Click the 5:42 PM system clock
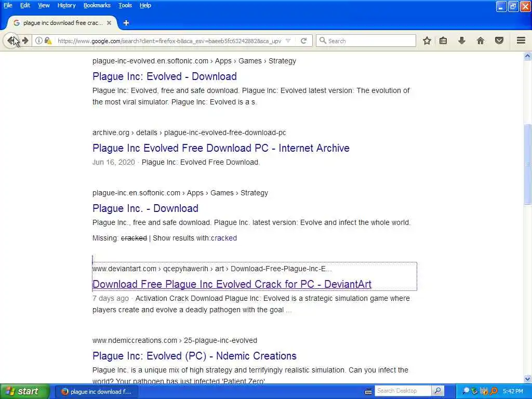This screenshot has width=532, height=399. 513,391
